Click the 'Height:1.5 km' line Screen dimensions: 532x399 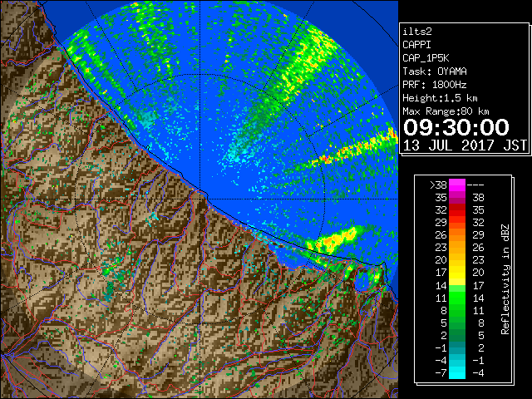(x=440, y=98)
